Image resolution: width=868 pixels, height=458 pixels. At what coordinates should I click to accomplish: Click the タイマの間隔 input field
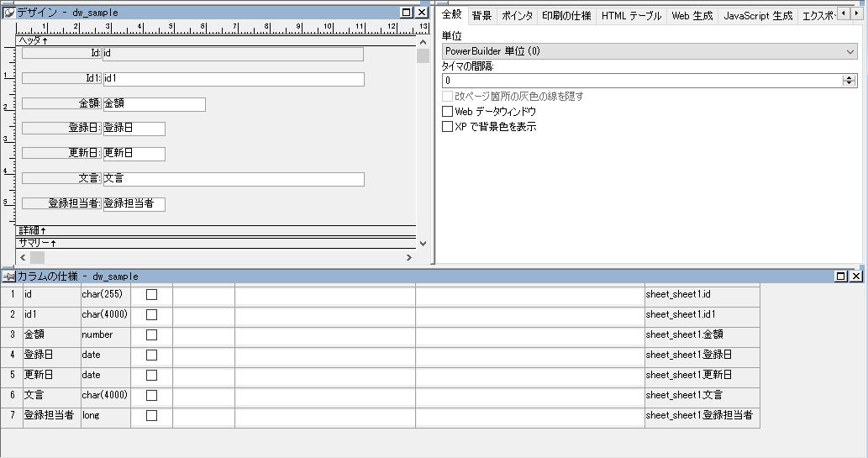642,81
